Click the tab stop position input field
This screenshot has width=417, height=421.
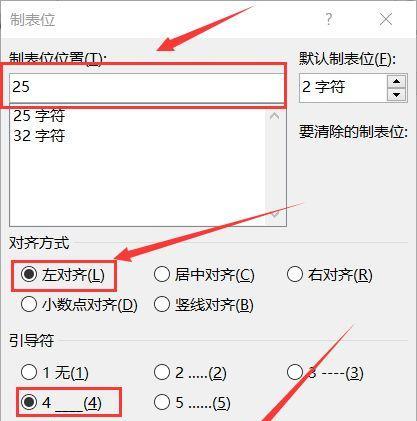tap(147, 87)
